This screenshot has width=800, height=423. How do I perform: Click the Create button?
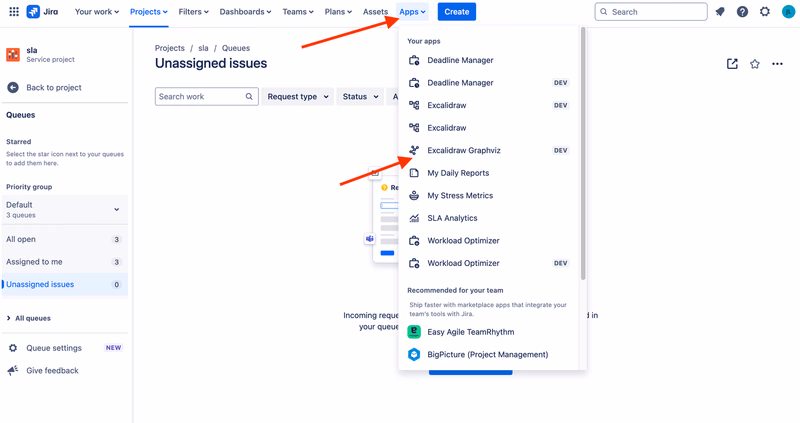[x=457, y=12]
